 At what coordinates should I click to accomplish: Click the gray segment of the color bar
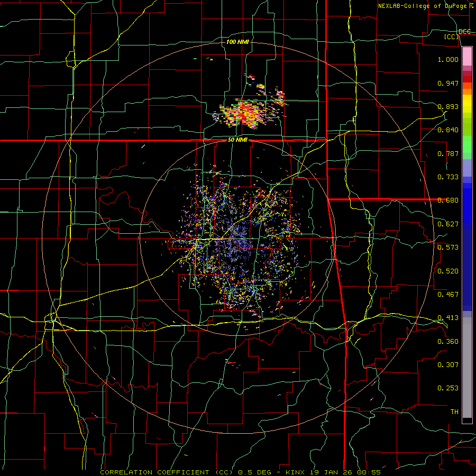467,368
